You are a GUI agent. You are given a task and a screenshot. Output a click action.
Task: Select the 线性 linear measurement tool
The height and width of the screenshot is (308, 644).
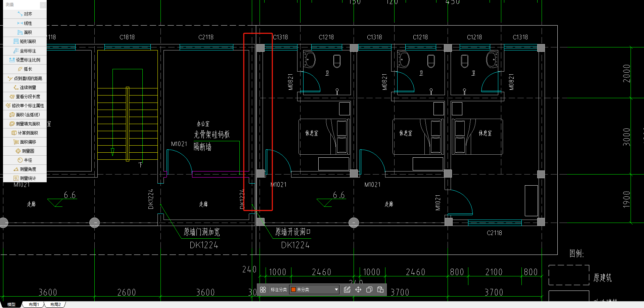(25, 23)
